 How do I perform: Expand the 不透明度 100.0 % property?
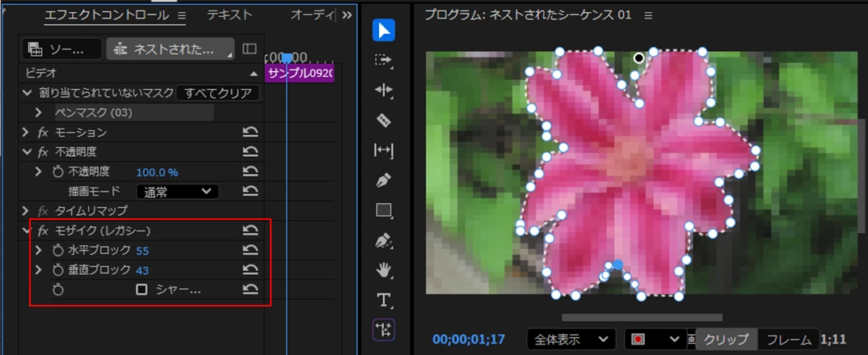pyautogui.click(x=39, y=172)
